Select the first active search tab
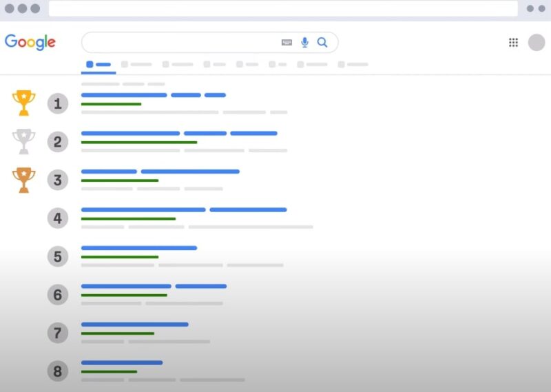Viewport: 551px width, 392px height. tap(98, 64)
